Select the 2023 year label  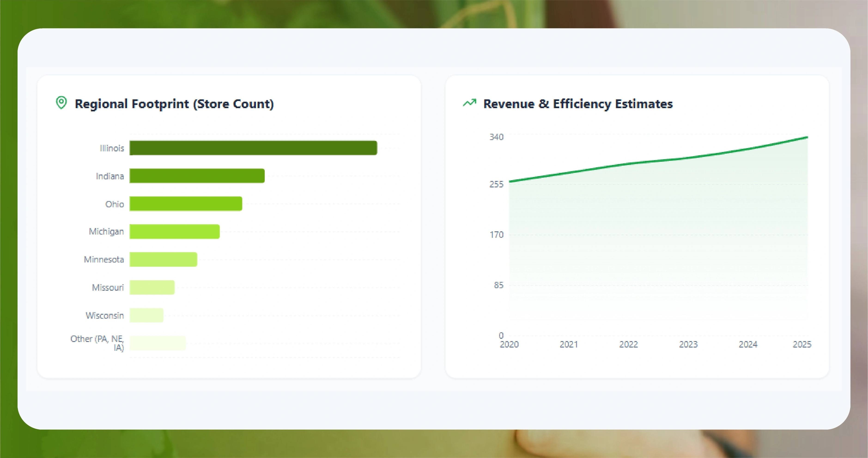click(688, 344)
